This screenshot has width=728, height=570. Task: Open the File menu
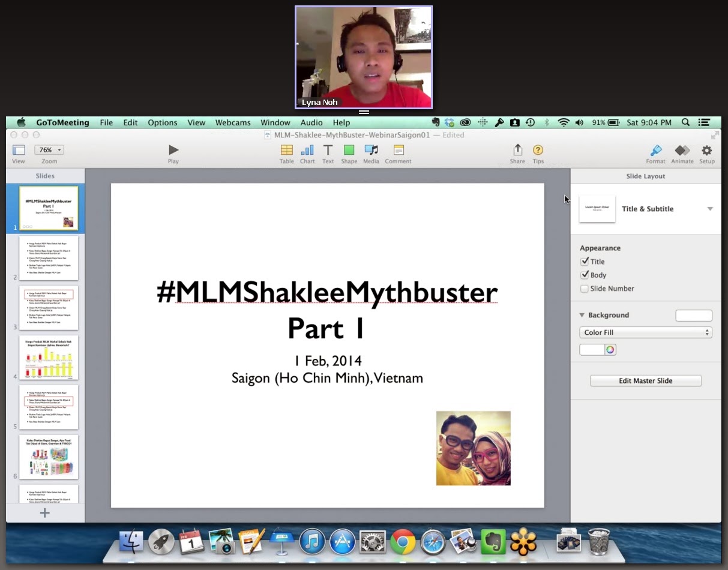click(x=106, y=122)
